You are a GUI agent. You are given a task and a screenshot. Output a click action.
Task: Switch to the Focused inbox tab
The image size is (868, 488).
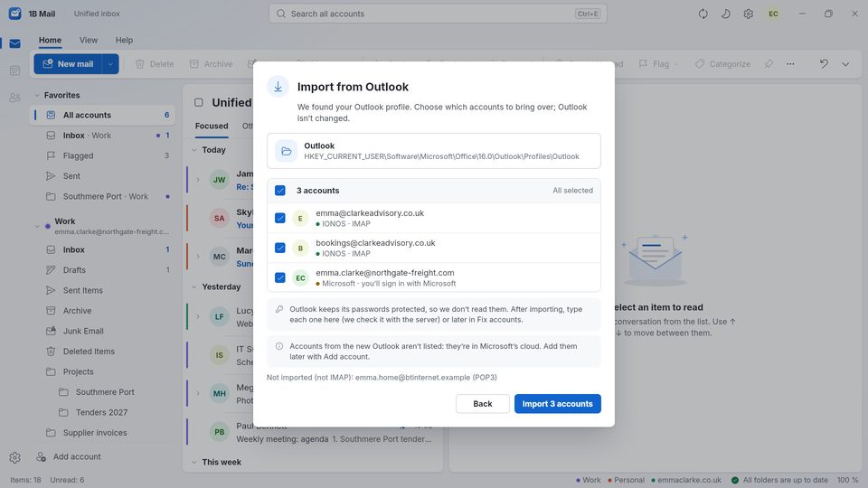click(x=212, y=127)
